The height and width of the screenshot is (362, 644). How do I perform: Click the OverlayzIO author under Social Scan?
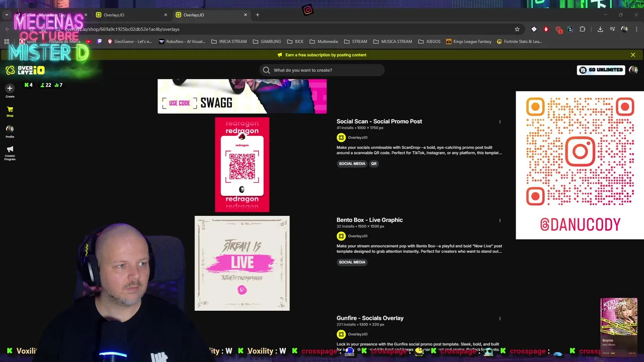(358, 137)
